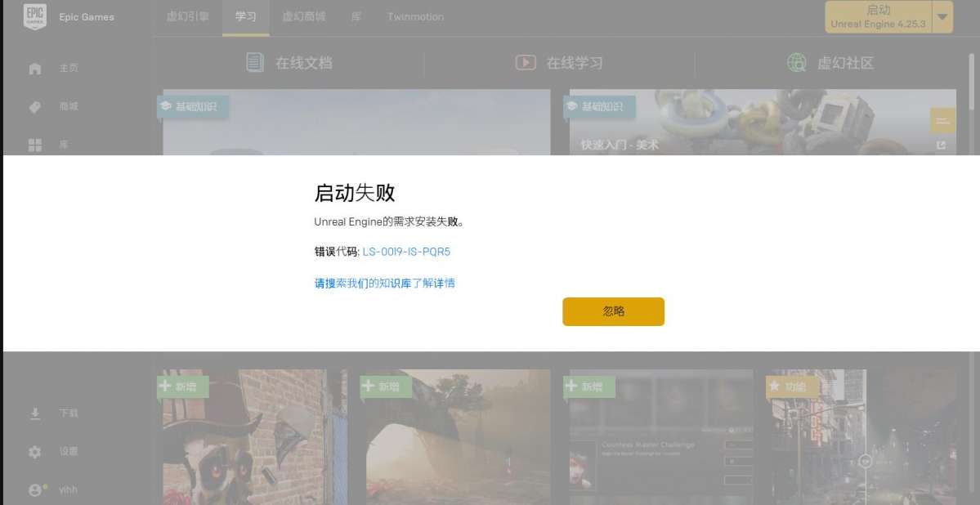Image resolution: width=980 pixels, height=505 pixels.
Task: Launch Unreal Engine 4.25.3 with 启动 button
Action: [878, 17]
